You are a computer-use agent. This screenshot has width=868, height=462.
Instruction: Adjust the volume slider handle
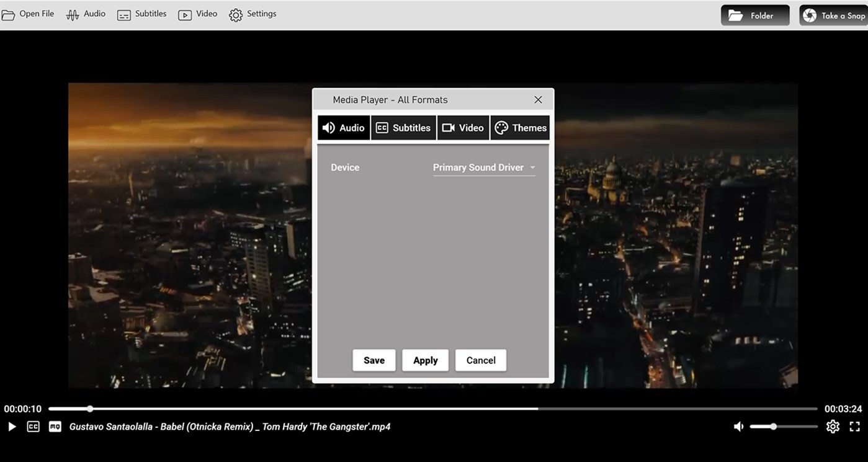pyautogui.click(x=773, y=426)
